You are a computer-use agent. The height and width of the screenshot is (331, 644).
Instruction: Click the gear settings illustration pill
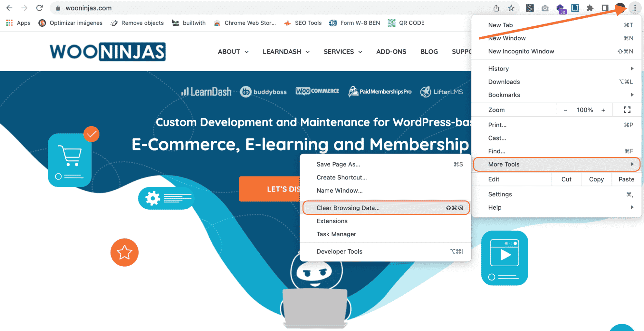pyautogui.click(x=166, y=198)
